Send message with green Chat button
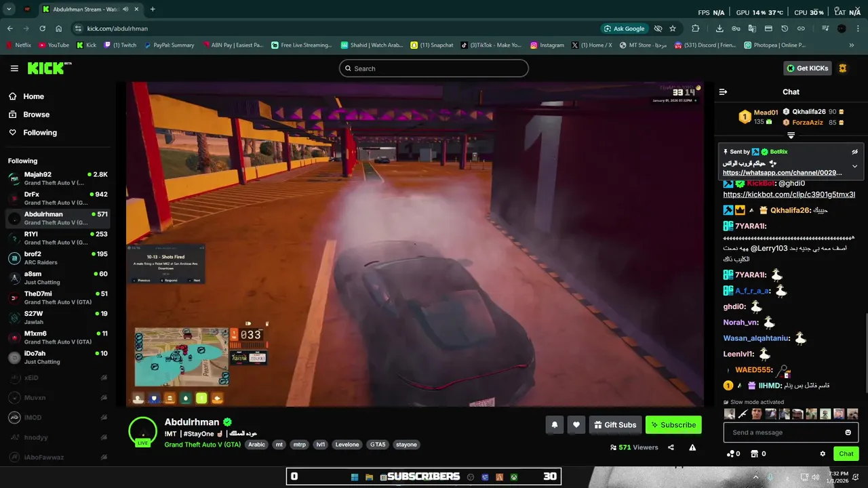 click(x=846, y=454)
